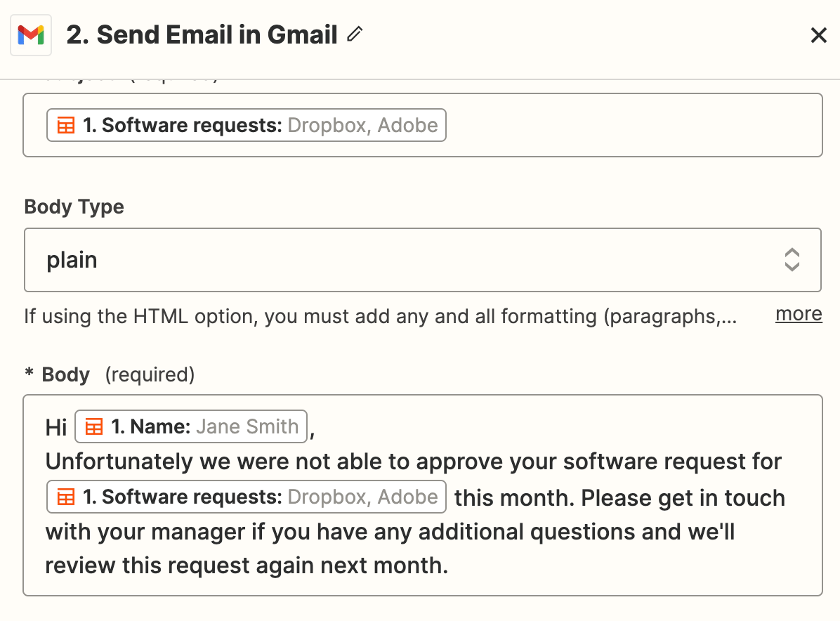Select the Software requests pill in Body text
Screen dimensions: 840x621
[246, 497]
